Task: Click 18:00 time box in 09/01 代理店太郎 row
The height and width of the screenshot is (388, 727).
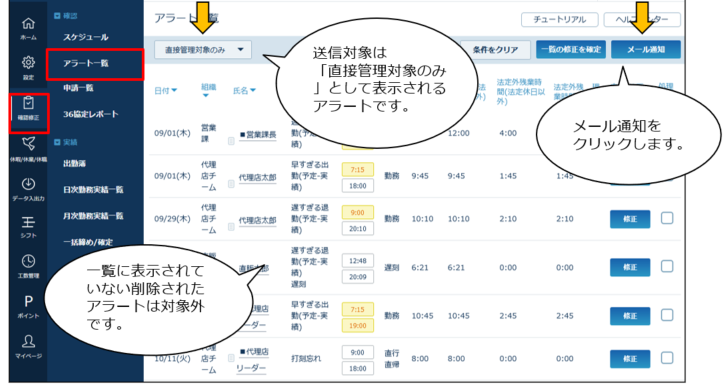Action: pos(357,186)
